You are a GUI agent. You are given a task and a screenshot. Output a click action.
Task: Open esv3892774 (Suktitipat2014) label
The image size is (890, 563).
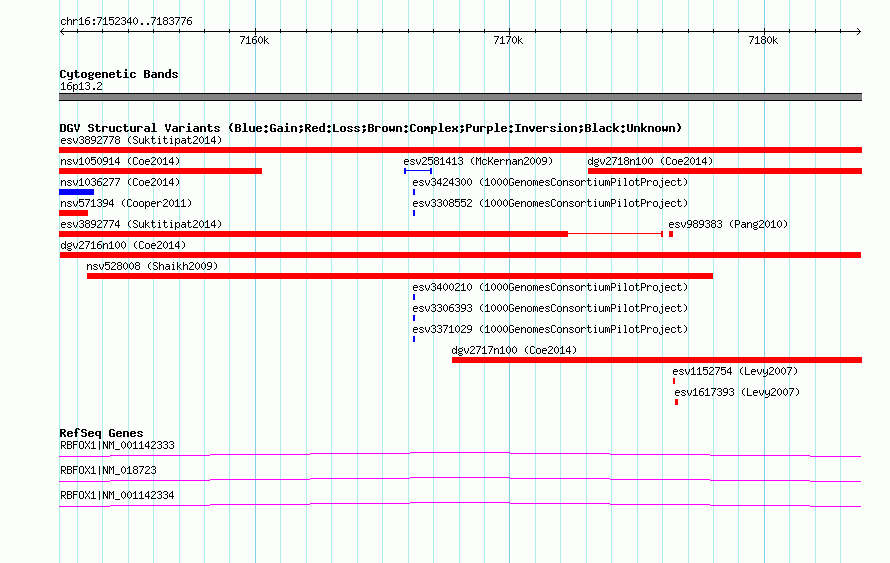click(141, 224)
